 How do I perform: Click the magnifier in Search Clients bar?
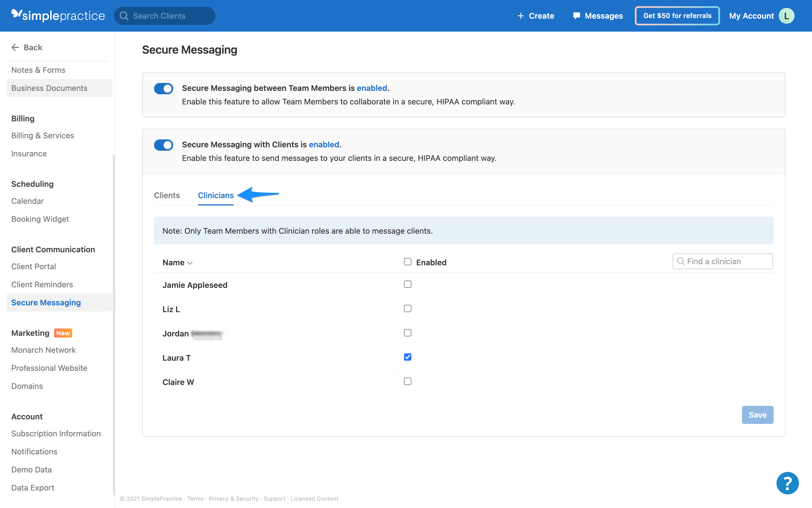(125, 16)
